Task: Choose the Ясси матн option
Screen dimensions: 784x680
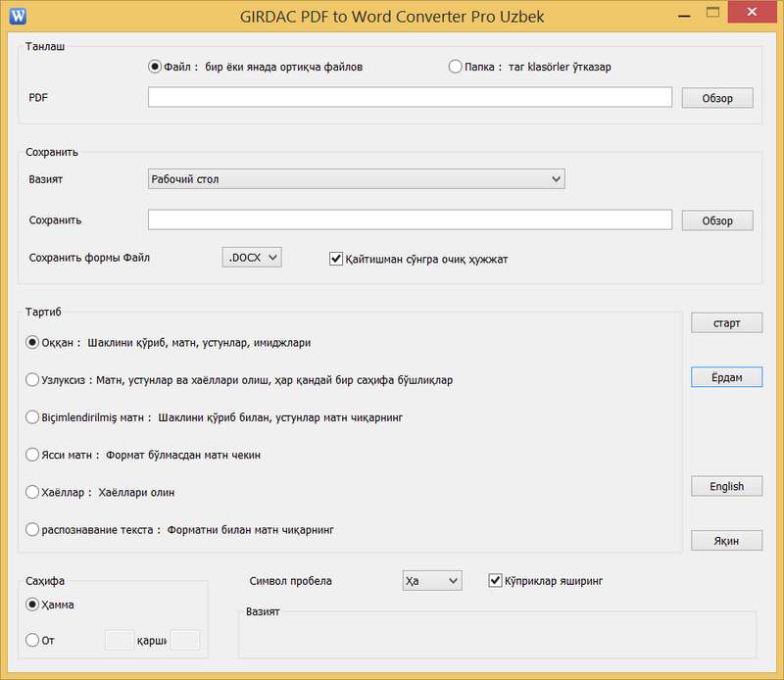Action: [32, 455]
